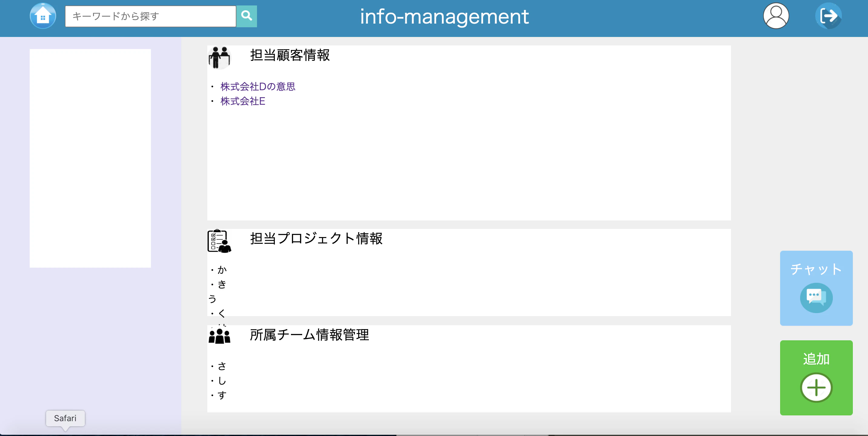Click the plus circle icon under 追加
This screenshot has width=868, height=436.
(816, 388)
